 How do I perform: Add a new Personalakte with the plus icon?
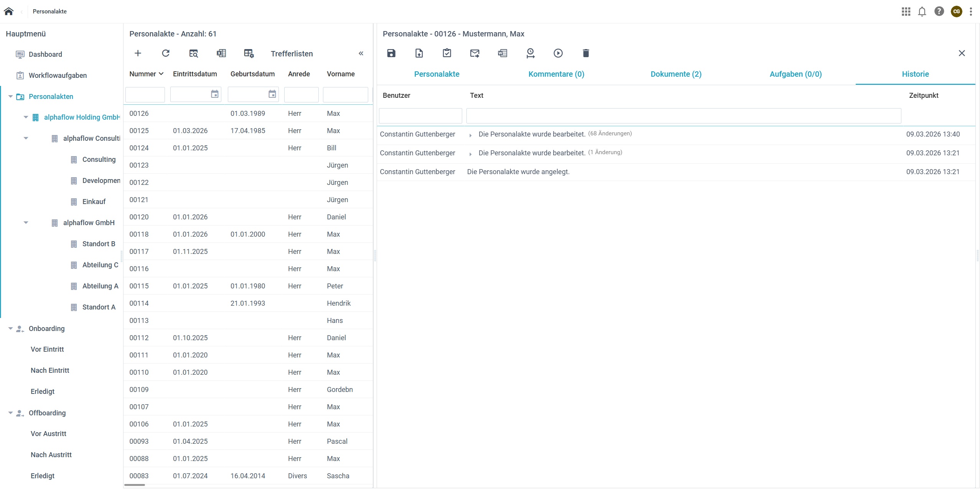point(138,53)
